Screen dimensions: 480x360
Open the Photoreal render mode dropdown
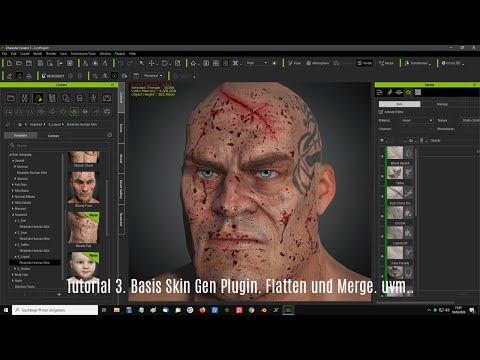pos(153,76)
